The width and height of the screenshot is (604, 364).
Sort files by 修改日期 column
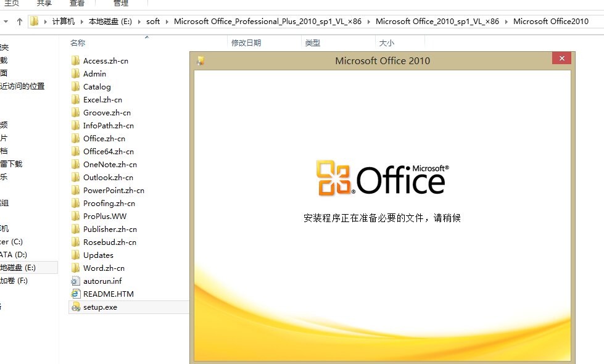coord(246,43)
